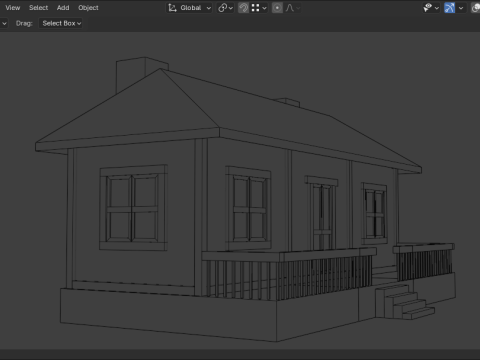Screen dimensions: 480x360
Task: Open the snapping options dropdown
Action: [259, 8]
